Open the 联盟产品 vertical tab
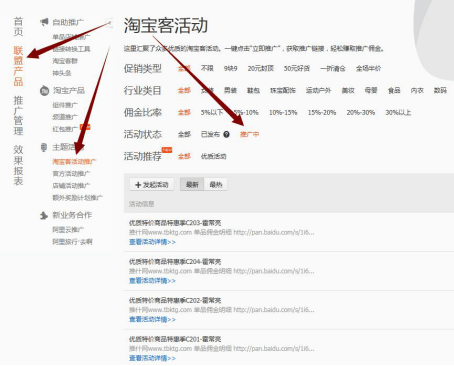Viewport: 454px width, 366px height. click(18, 66)
